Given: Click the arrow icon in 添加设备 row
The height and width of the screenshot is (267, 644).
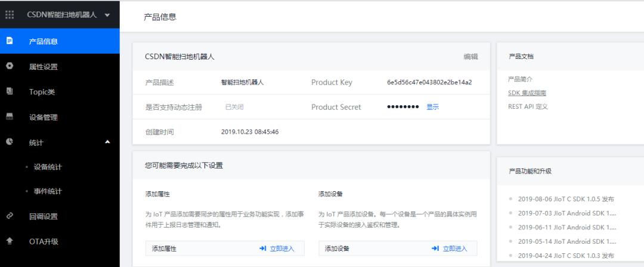Looking at the screenshot, I should pos(435,248).
